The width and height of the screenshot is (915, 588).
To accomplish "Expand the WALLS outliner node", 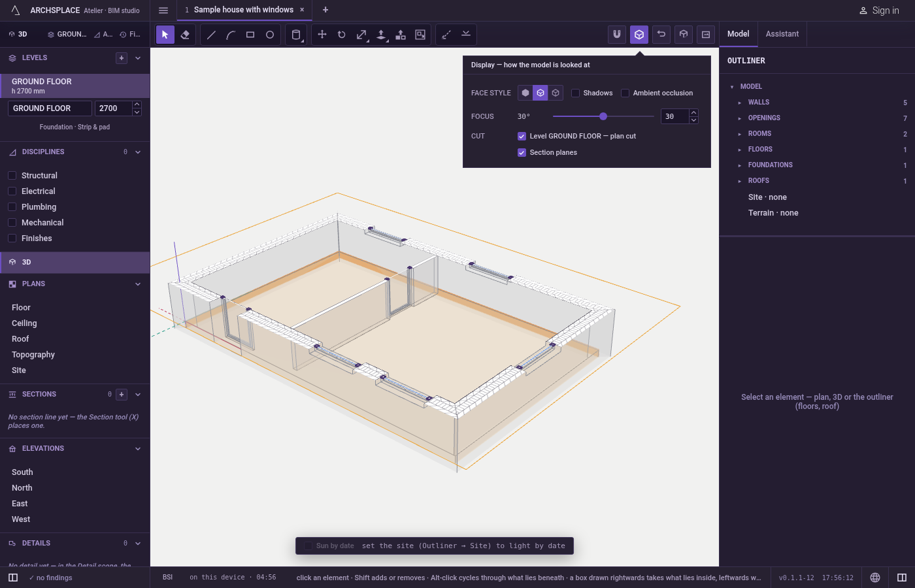I will coord(740,103).
